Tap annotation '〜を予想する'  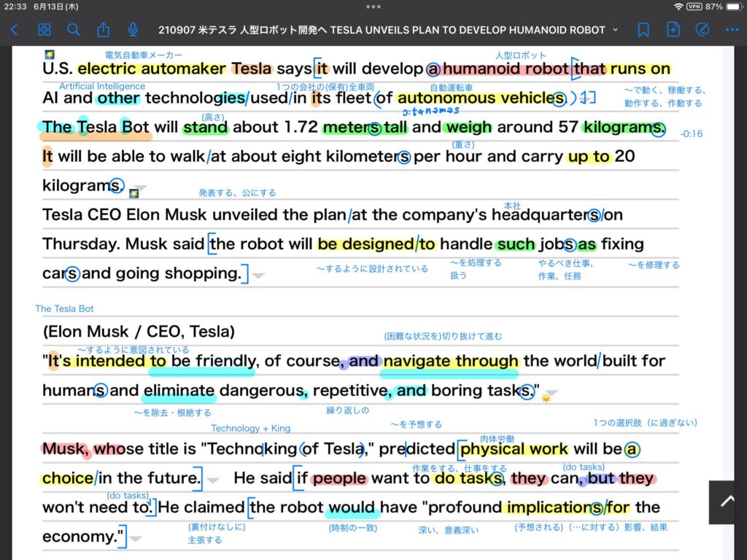tap(417, 424)
